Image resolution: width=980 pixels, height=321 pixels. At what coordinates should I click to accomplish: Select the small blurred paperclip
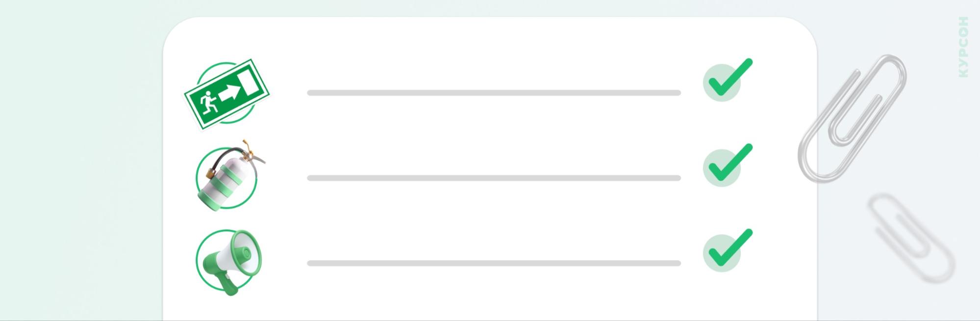[911, 238]
